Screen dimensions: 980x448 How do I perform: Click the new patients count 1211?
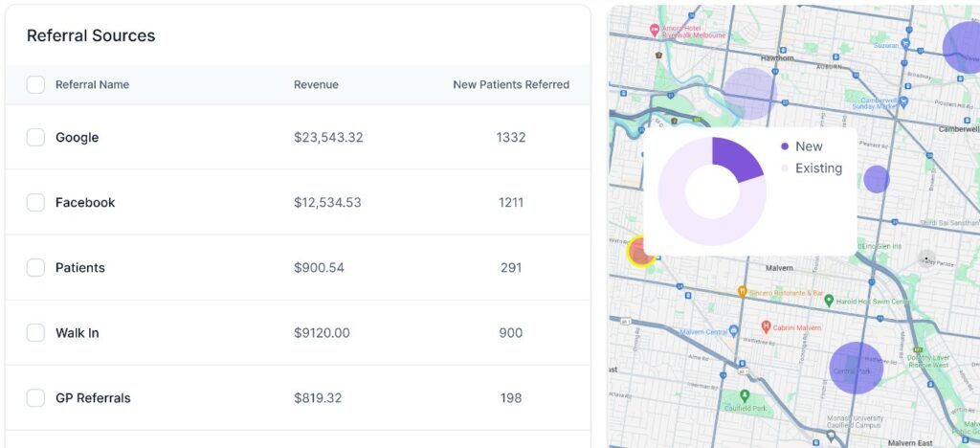511,202
